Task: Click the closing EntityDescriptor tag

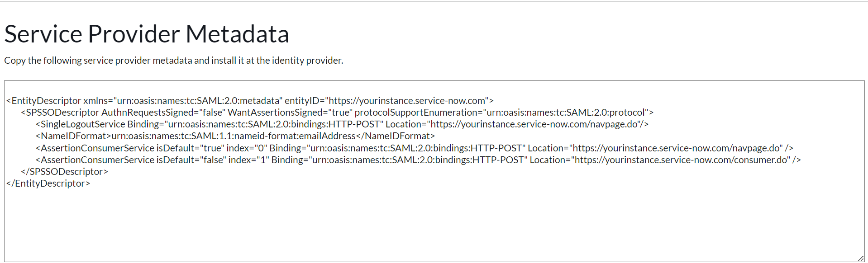Action: click(48, 183)
